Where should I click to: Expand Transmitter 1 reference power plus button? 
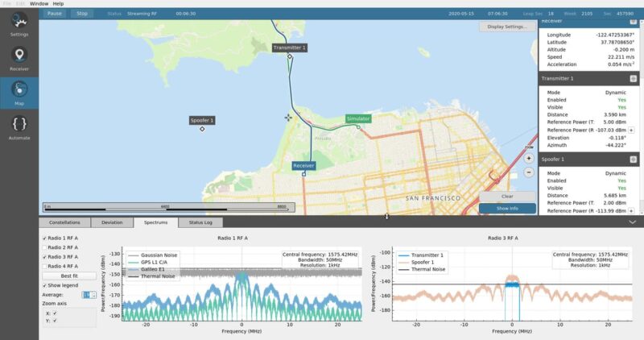tap(631, 131)
